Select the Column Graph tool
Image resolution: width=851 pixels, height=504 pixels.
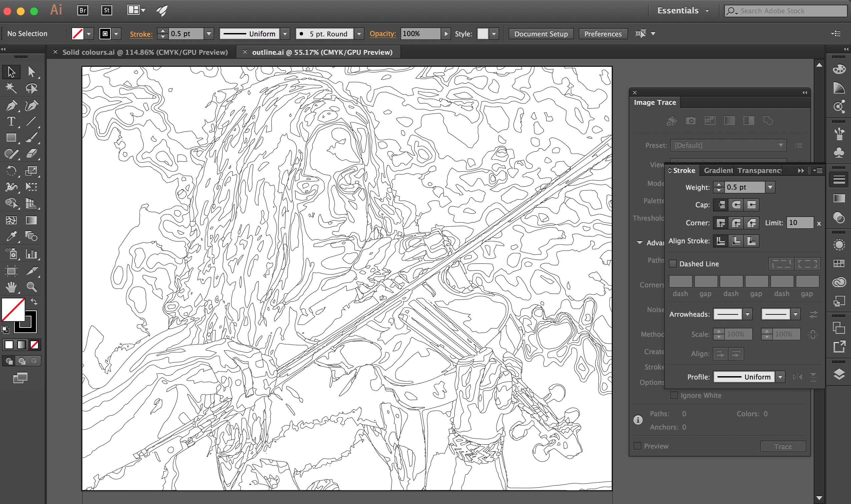coord(32,254)
